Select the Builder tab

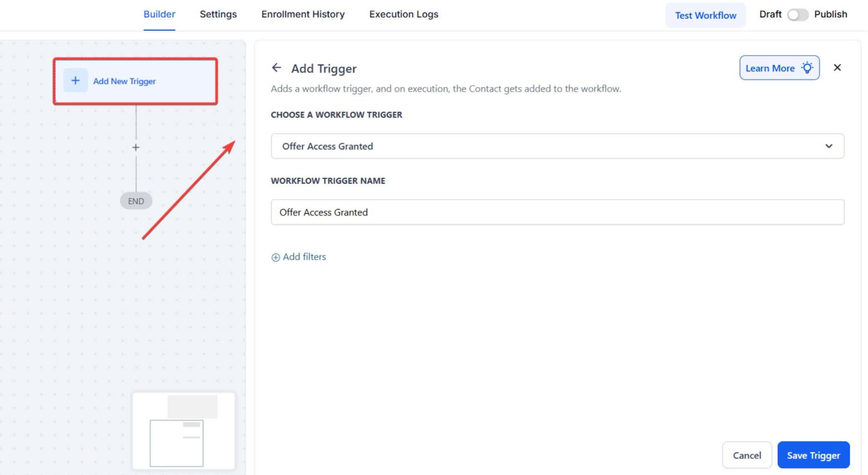(x=159, y=14)
